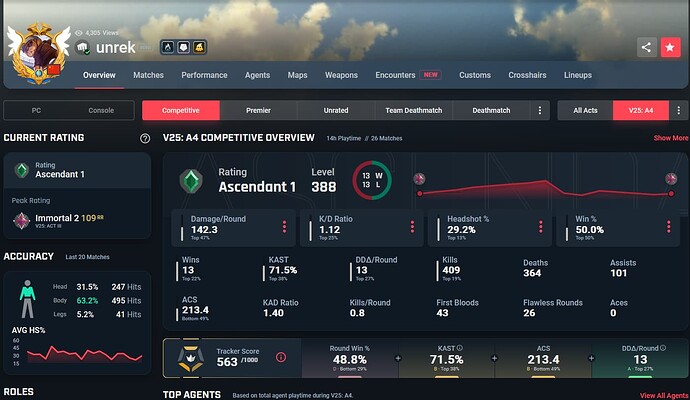The width and height of the screenshot is (690, 400).
Task: Open more acts three-dot menu
Action: [679, 110]
